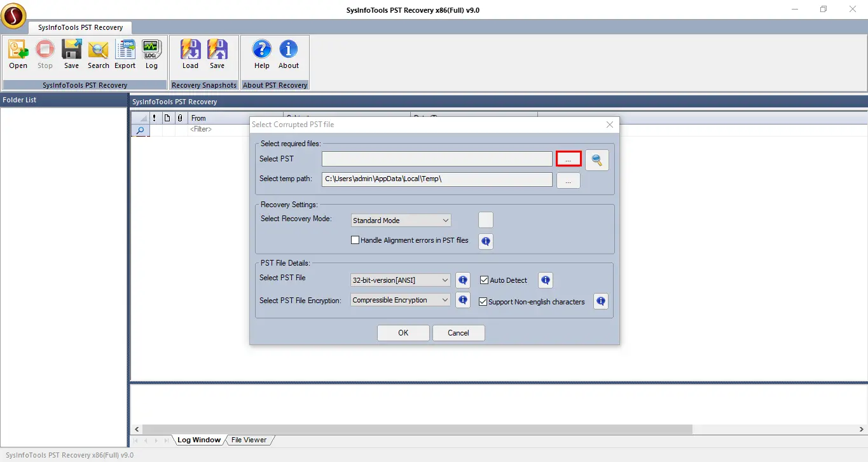Viewport: 868px width, 462px height.
Task: Go to the previous log record arrow
Action: tap(146, 440)
